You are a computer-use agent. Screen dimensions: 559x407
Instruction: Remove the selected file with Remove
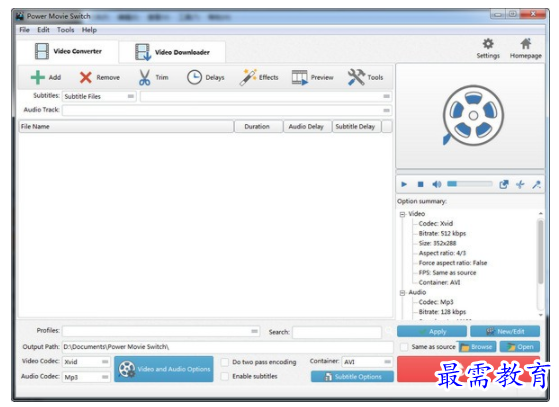(99, 77)
